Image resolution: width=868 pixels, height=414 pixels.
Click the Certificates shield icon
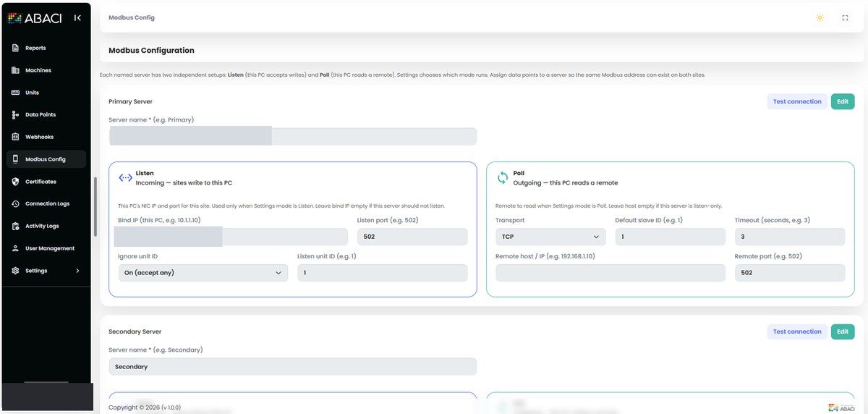[16, 182]
